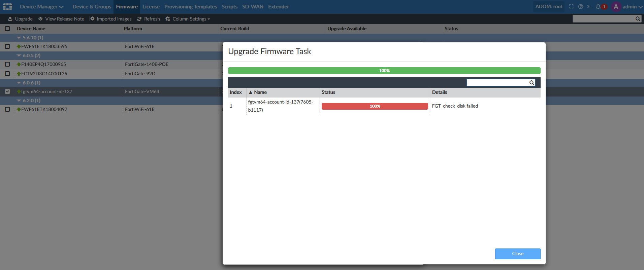Open the Scripts tab
This screenshot has height=270, width=644.
coord(229,7)
